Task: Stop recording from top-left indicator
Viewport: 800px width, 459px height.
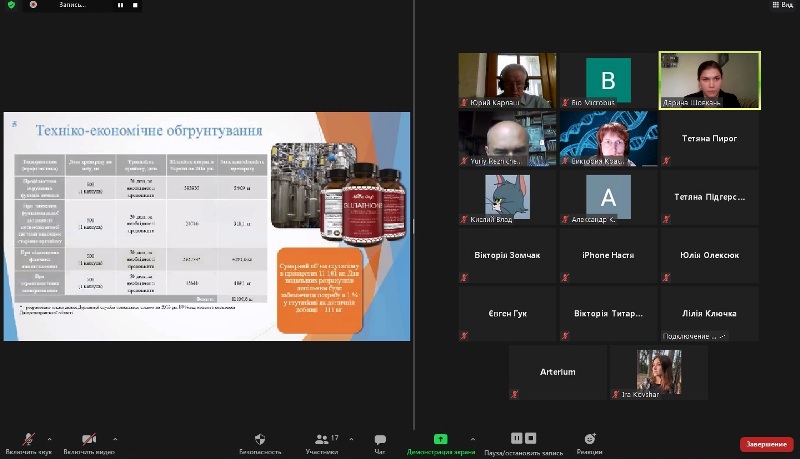Action: pyautogui.click(x=135, y=5)
